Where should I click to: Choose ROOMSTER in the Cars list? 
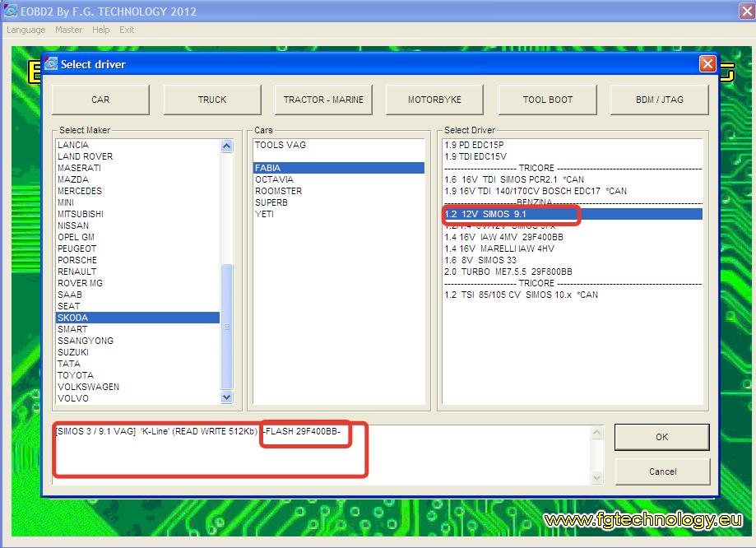[339, 192]
